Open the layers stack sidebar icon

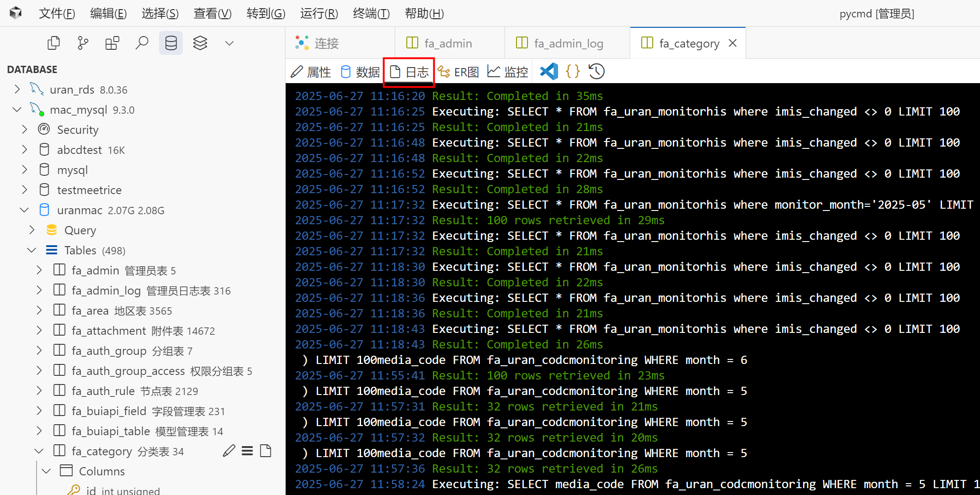tap(200, 43)
